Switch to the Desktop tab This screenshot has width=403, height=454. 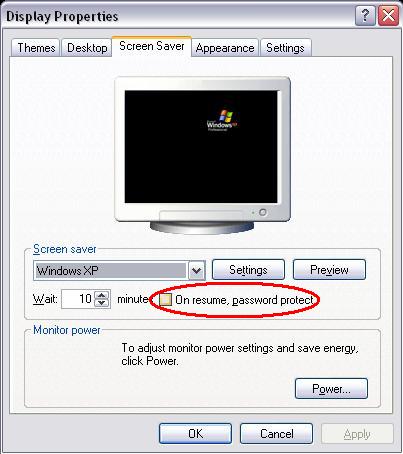[x=87, y=48]
